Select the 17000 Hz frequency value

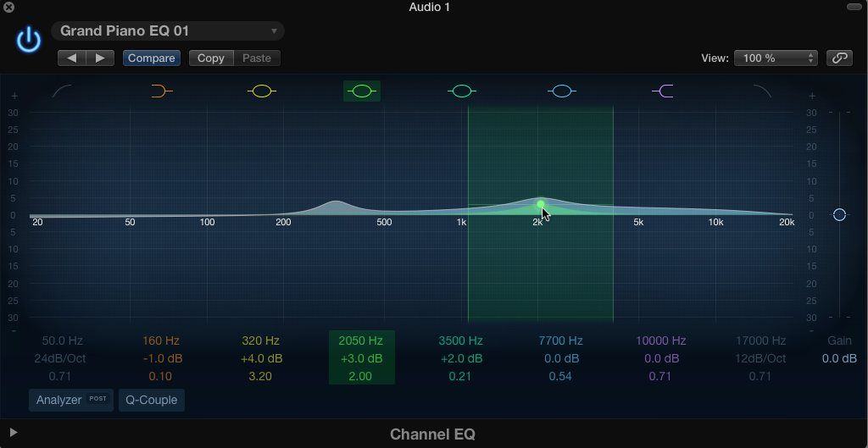[x=760, y=340]
